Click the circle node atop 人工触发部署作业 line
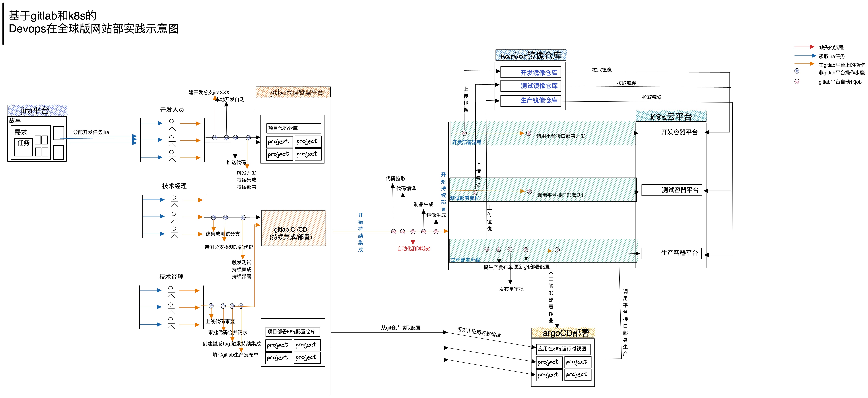Image resolution: width=868 pixels, height=398 pixels. tap(557, 250)
